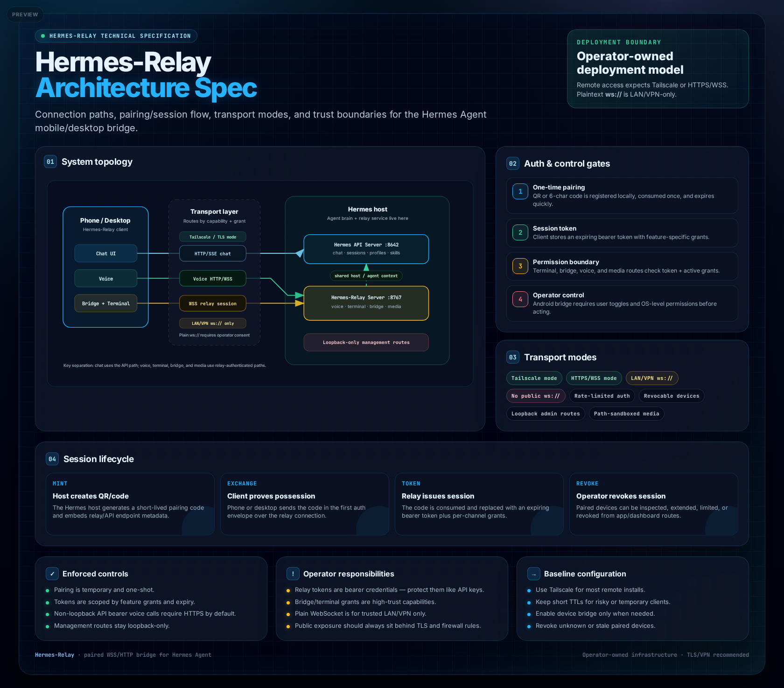The image size is (784, 688).
Task: Click the Hermes host heading
Action: pyautogui.click(x=368, y=209)
